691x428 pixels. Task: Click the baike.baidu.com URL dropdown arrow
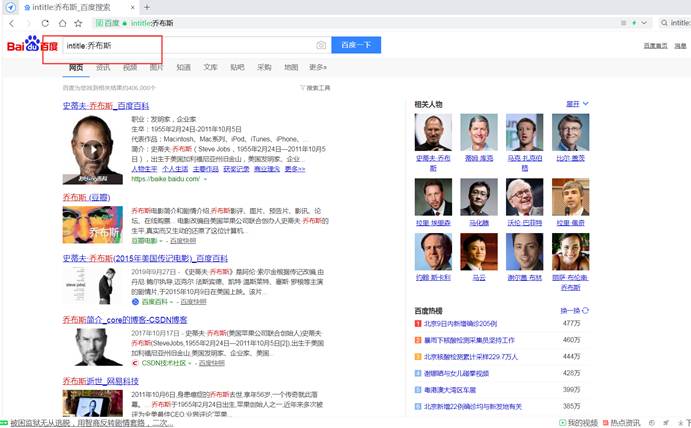[x=205, y=179]
